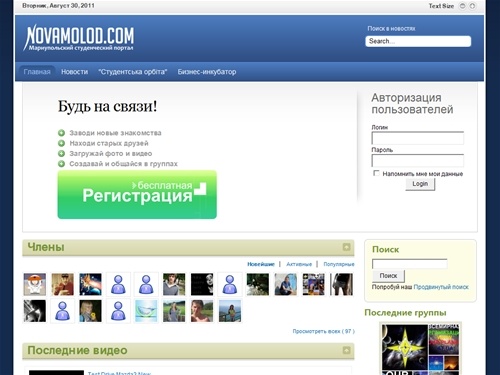Open the "Студентська орбіта" menu item

(133, 72)
